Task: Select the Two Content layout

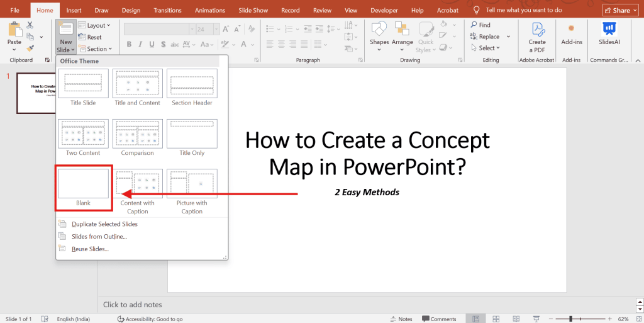Action: coord(83,138)
